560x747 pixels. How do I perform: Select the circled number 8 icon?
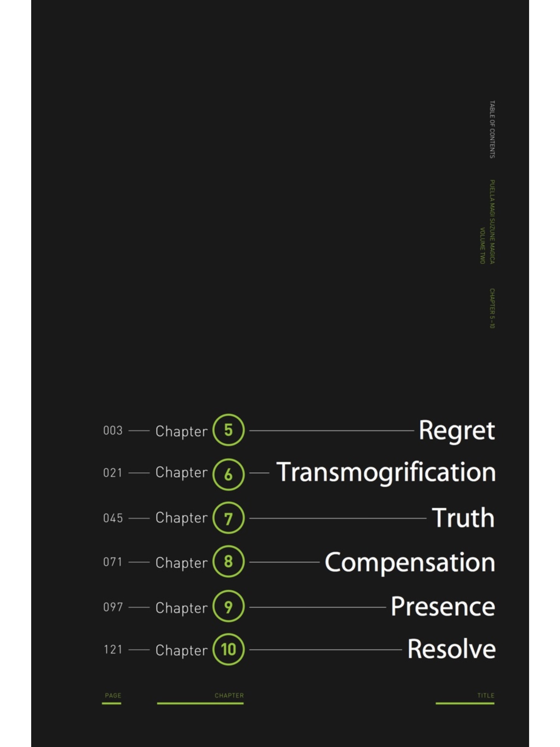[228, 562]
